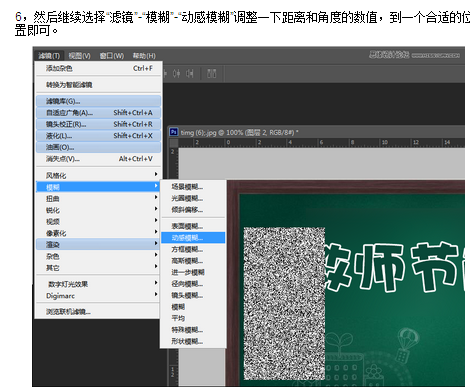
Task: Open the 窗口(W) menu
Action: coord(112,56)
